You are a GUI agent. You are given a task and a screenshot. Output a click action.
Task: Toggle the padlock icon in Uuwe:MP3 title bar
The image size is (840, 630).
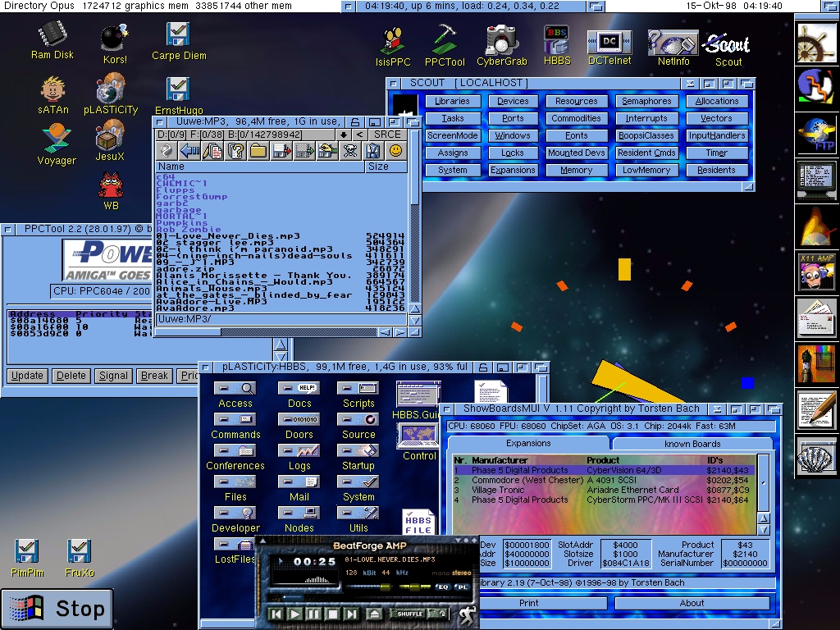tap(354, 122)
